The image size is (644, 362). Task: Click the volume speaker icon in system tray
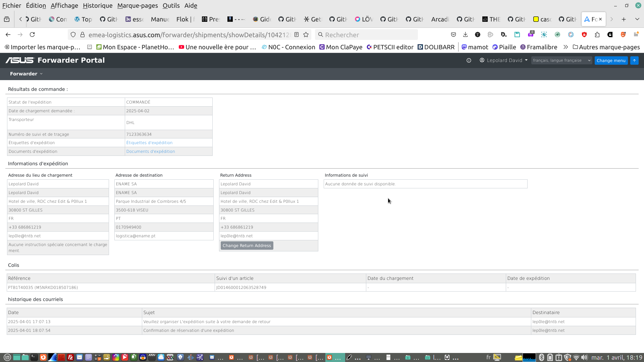[585, 357]
